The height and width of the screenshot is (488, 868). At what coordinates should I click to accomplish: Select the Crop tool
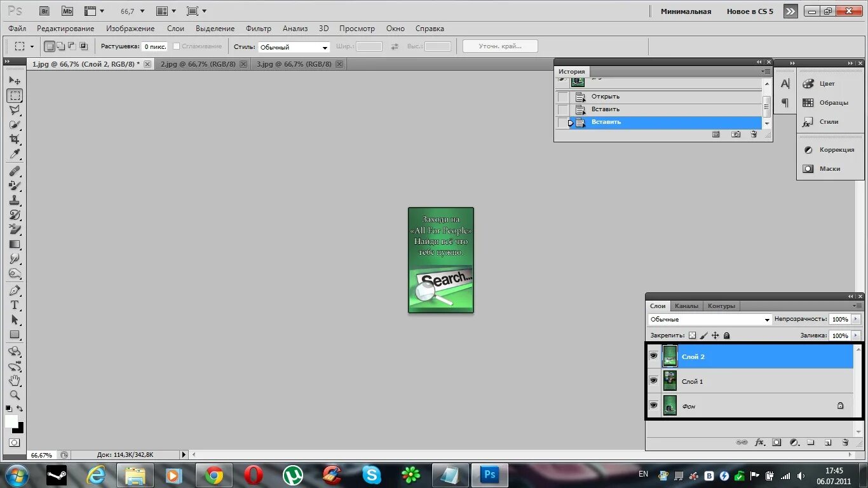click(15, 140)
